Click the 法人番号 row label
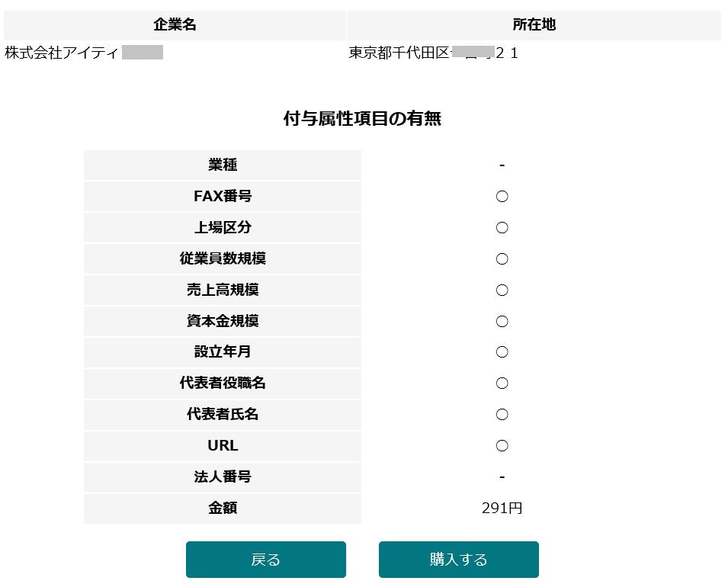 click(x=223, y=477)
